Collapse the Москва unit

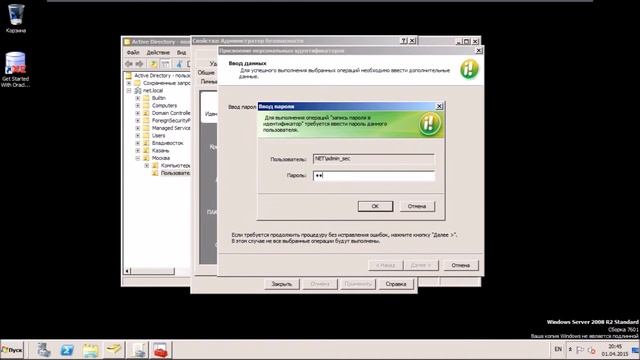(138, 158)
